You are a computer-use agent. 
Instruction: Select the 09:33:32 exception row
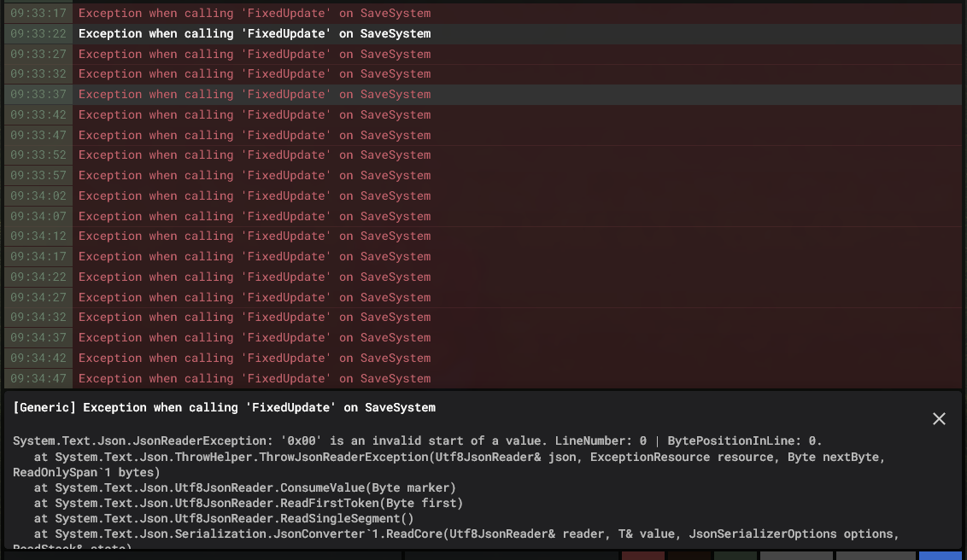255,74
